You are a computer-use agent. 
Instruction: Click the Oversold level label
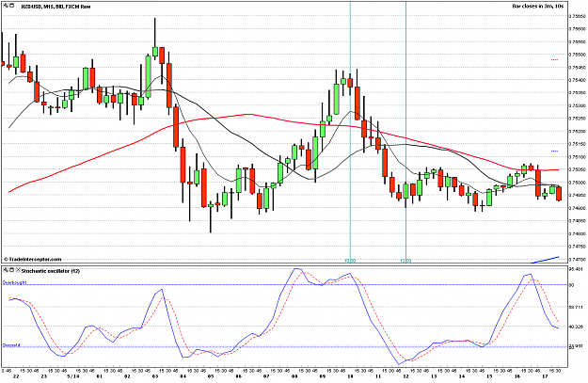(x=11, y=345)
